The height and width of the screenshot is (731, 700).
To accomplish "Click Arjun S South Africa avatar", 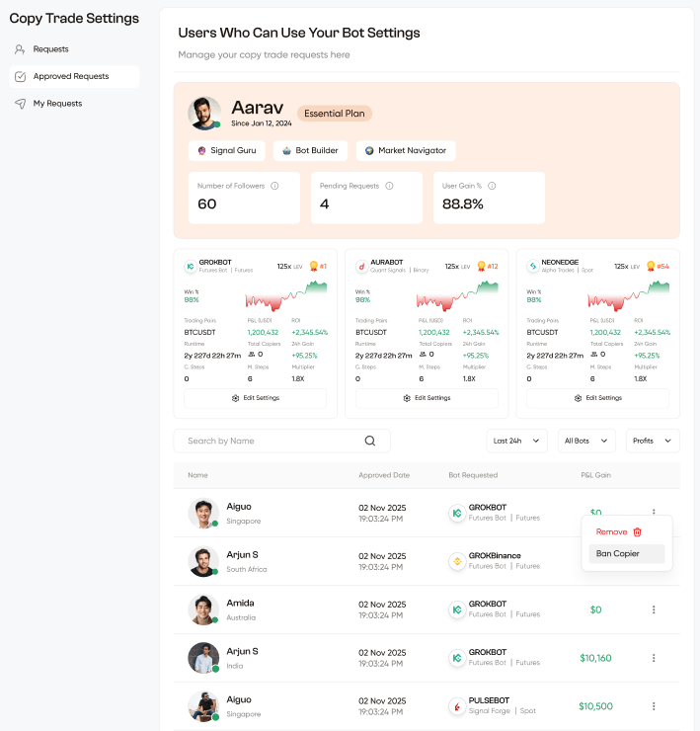I will pos(203,561).
